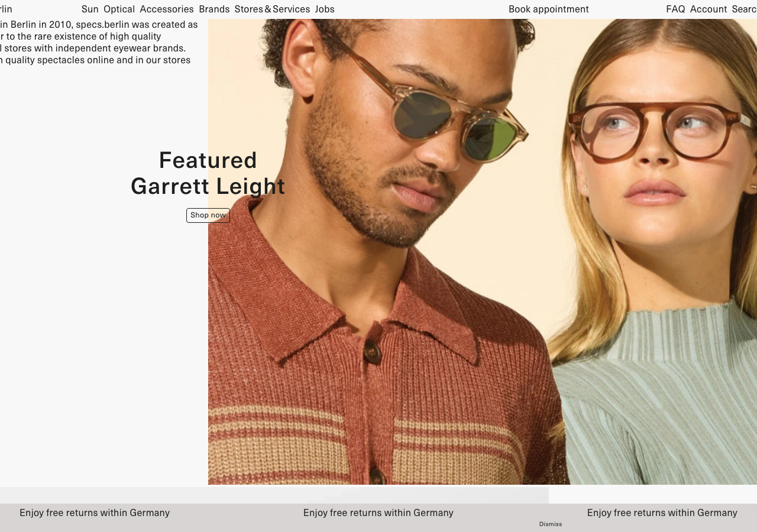Open the Search field
Screen dimensions: 757x532
pos(745,9)
